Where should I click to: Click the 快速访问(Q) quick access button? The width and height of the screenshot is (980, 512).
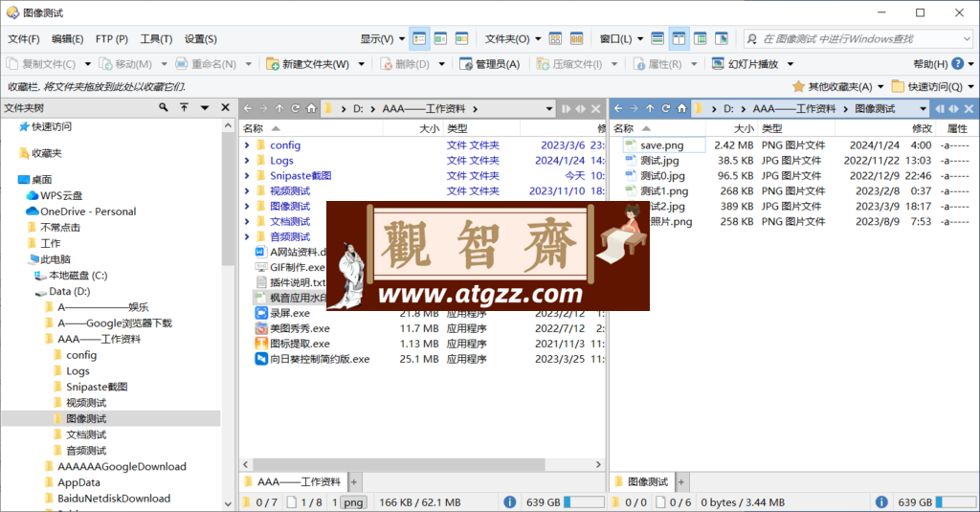(927, 86)
